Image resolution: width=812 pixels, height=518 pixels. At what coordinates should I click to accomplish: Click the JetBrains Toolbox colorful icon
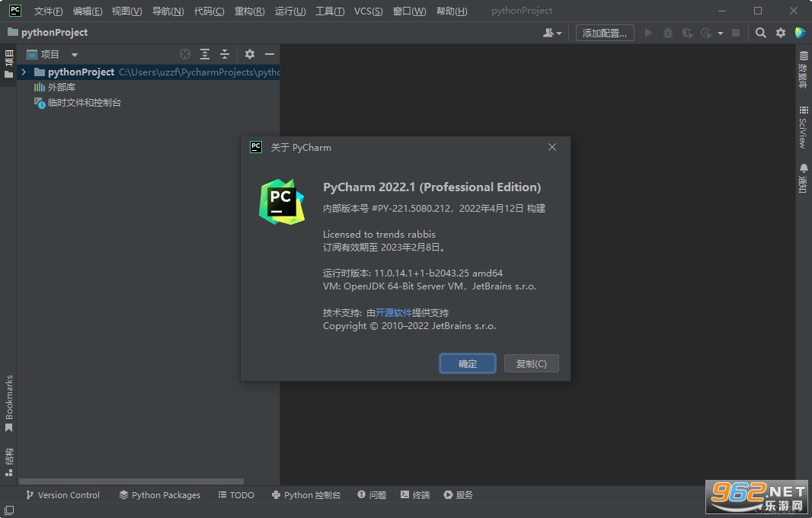tap(800, 33)
